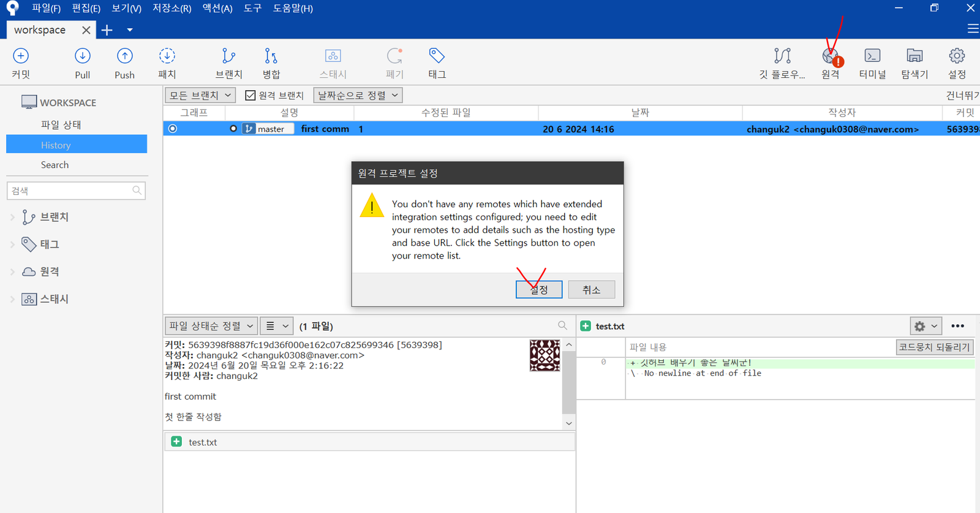Click the master branch label icon in commit row

click(x=249, y=129)
